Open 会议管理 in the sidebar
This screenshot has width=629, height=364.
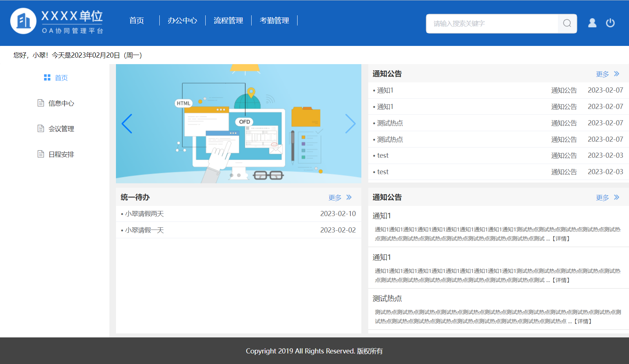coord(61,129)
